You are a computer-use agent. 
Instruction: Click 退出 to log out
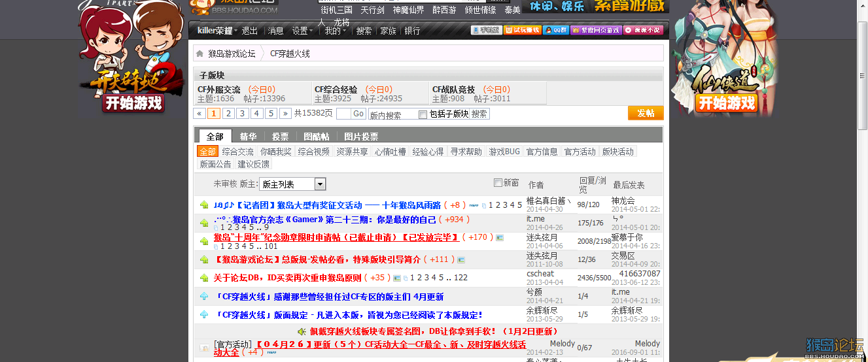pyautogui.click(x=250, y=31)
